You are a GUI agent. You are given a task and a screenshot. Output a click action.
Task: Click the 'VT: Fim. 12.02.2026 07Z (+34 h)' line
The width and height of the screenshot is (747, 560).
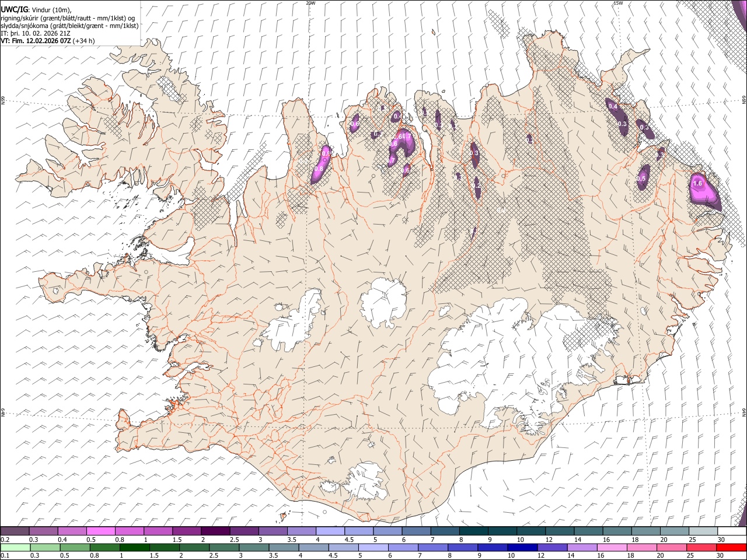(48, 41)
